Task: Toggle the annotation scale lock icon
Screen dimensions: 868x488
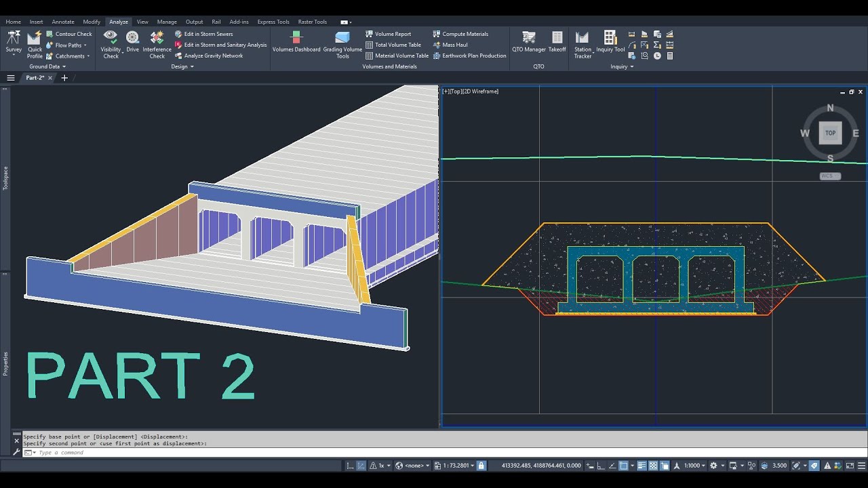Action: (x=481, y=466)
